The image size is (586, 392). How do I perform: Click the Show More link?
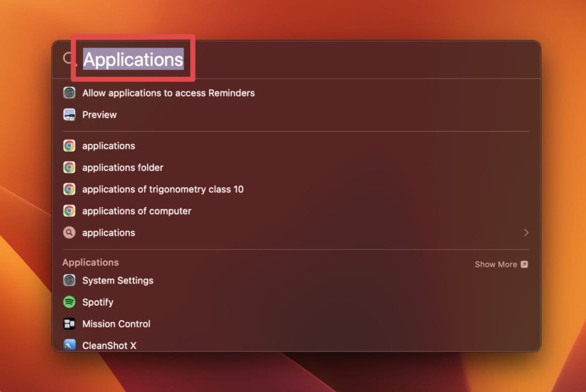click(496, 264)
